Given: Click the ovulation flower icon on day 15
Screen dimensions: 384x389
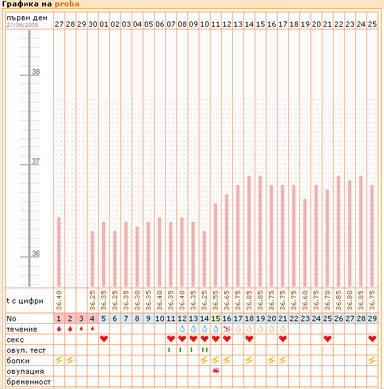Looking at the screenshot, I should click(x=216, y=370).
